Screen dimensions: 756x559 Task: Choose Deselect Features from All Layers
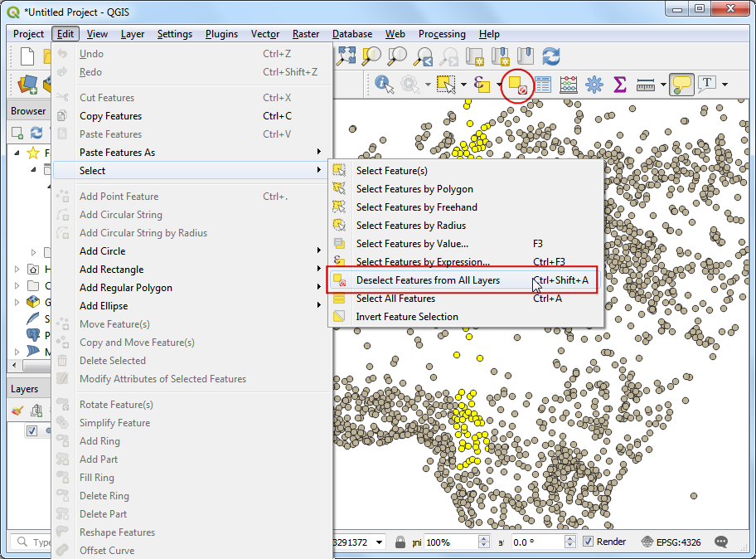click(x=428, y=280)
